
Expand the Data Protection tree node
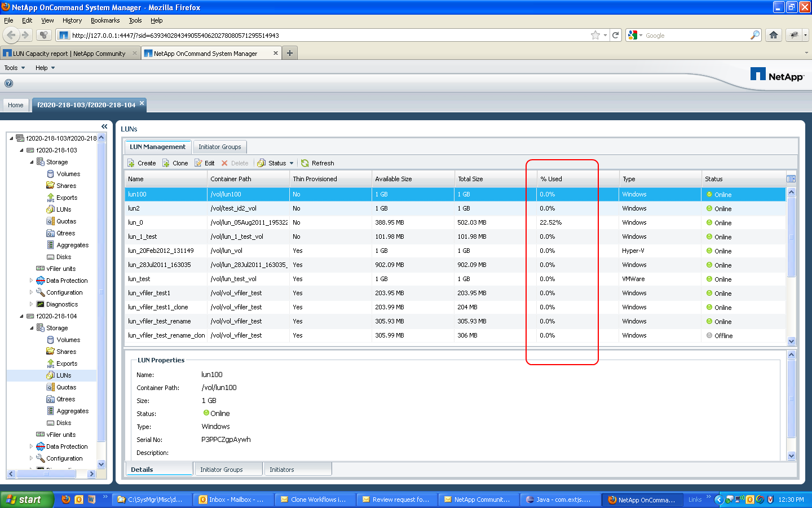(x=31, y=281)
